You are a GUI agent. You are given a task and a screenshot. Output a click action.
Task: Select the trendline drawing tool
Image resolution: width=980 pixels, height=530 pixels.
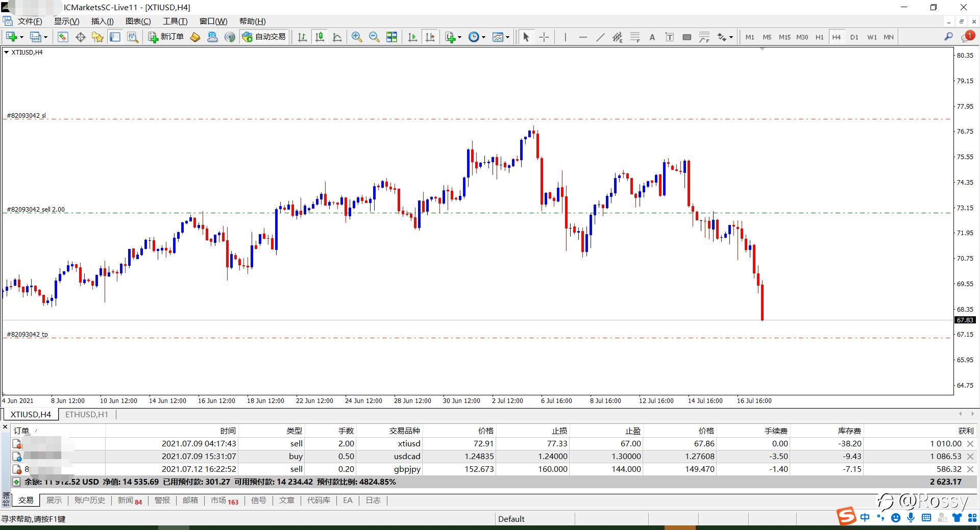[x=600, y=37]
